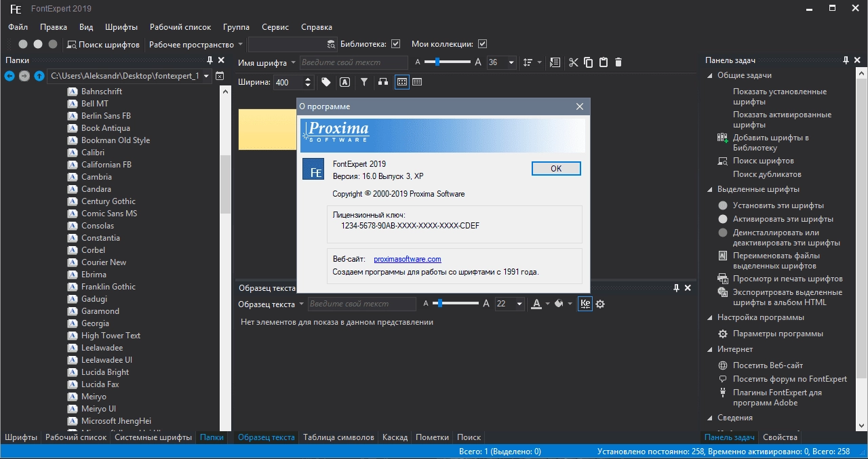Expand the folder path combo box
This screenshot has height=459, width=868.
click(x=206, y=76)
